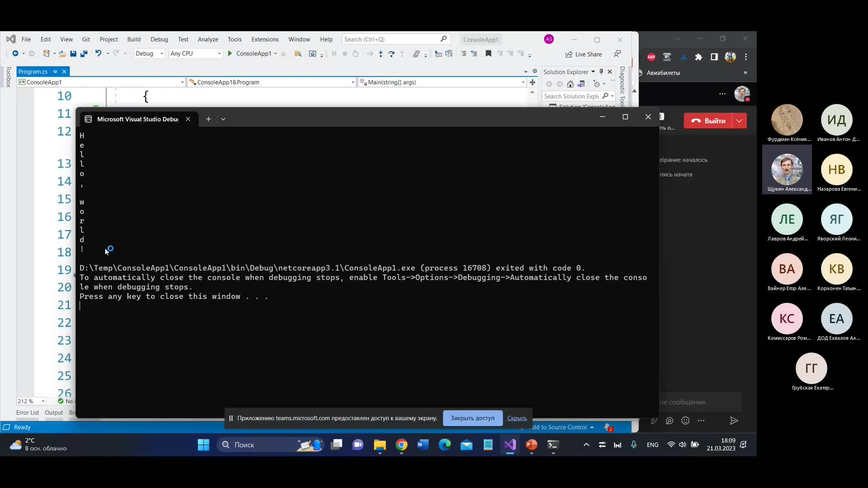
Task: Open Main(string[] args) member dropdown
Action: [442, 82]
